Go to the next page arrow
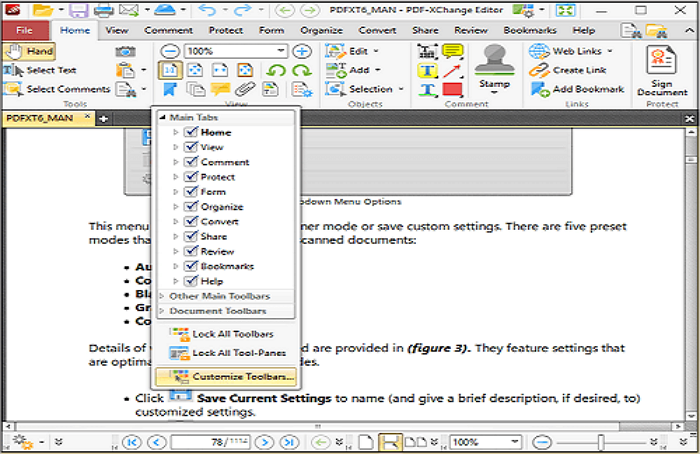 pyautogui.click(x=264, y=441)
